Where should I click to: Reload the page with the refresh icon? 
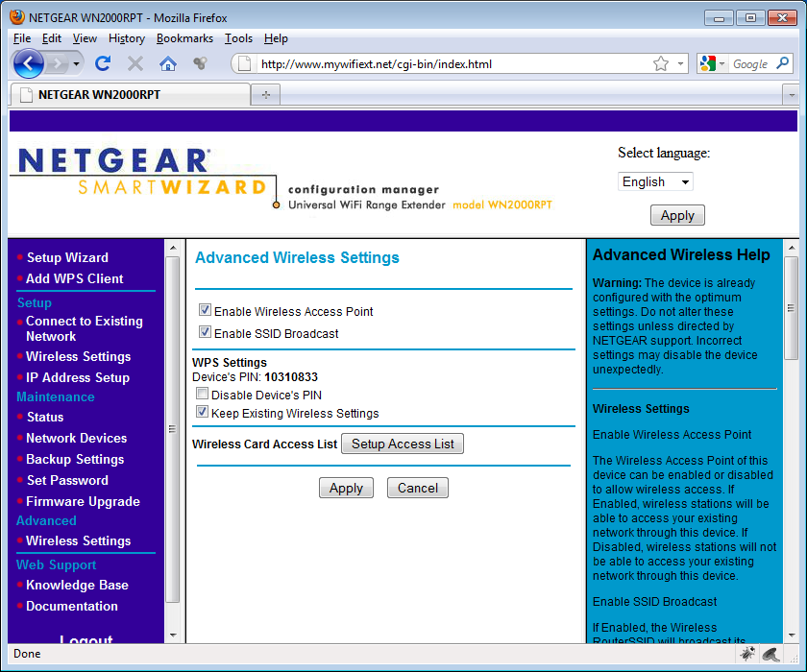(103, 63)
